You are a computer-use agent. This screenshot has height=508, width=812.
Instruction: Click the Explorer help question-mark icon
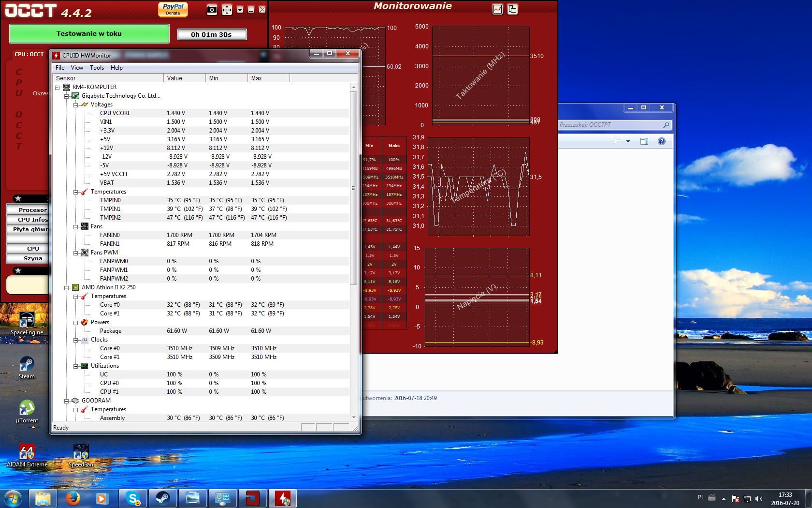point(662,141)
